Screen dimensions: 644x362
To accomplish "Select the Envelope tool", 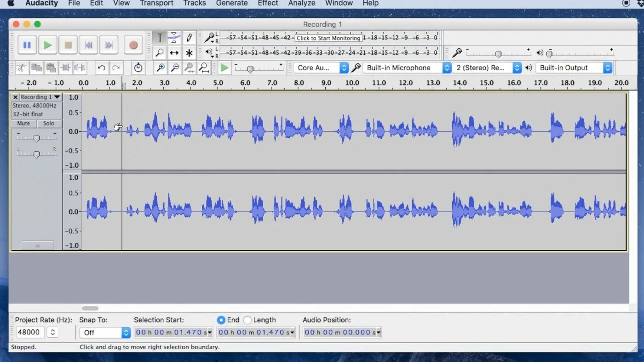I will click(x=174, y=38).
